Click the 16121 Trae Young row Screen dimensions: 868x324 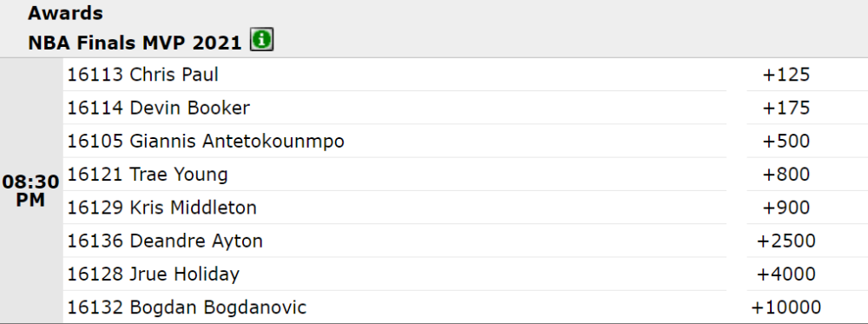pos(395,175)
